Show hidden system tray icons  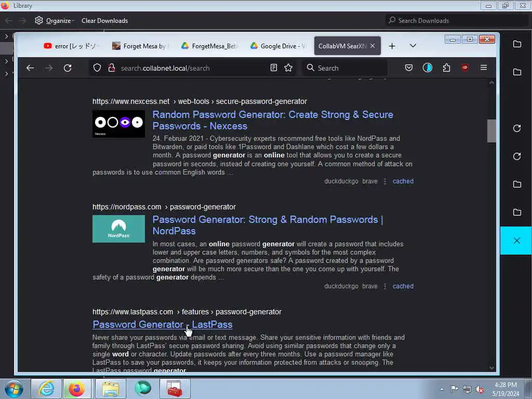pyautogui.click(x=442, y=389)
